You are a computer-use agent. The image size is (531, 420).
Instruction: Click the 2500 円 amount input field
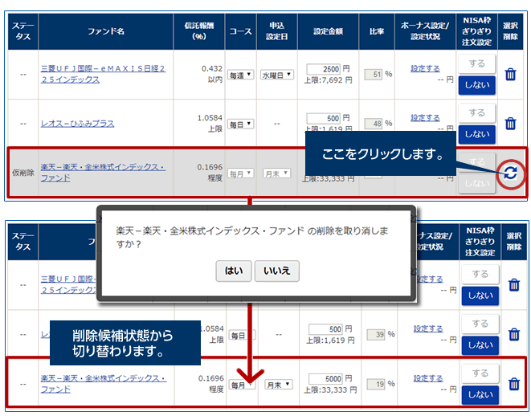(324, 69)
